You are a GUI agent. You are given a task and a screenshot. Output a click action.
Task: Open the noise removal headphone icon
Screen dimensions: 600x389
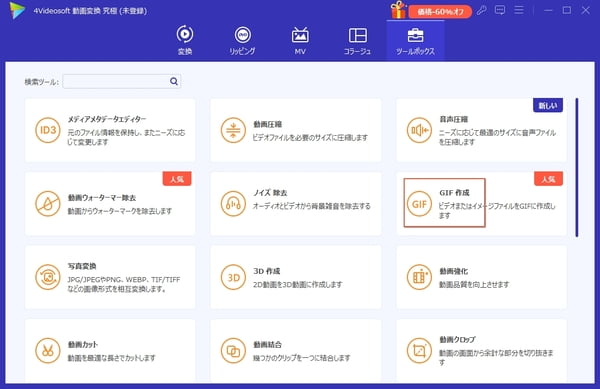coord(233,203)
